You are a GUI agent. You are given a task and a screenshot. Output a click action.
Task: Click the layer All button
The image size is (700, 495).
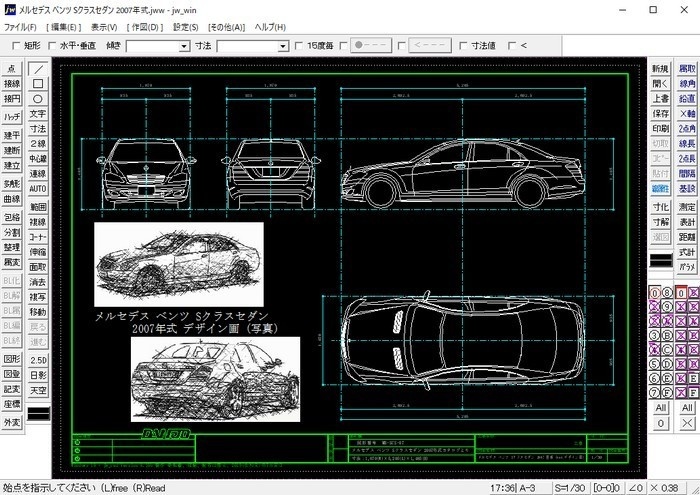point(661,408)
